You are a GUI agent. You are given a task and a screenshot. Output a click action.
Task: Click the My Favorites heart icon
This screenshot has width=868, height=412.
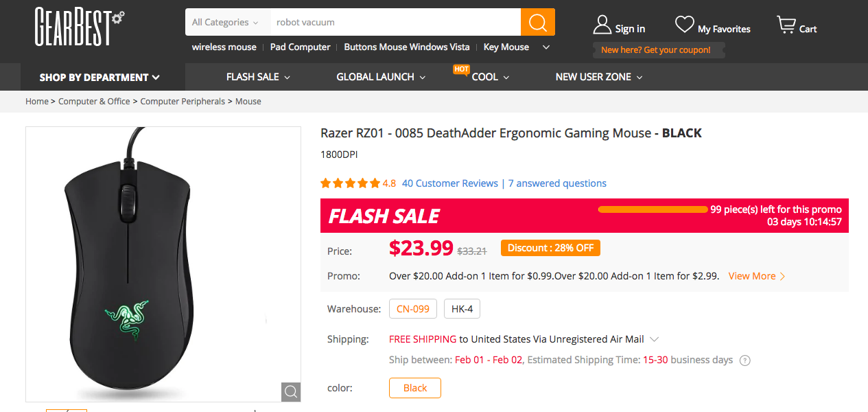point(684,25)
